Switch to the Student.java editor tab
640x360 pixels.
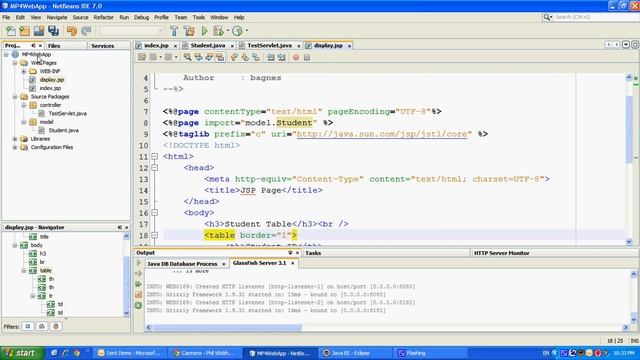pos(207,45)
